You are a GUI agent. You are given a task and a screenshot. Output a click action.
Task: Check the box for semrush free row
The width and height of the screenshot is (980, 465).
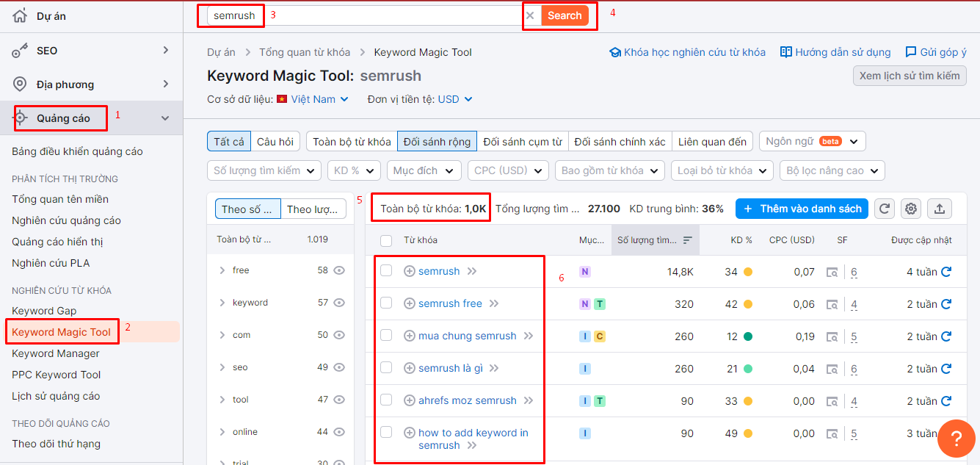point(386,303)
